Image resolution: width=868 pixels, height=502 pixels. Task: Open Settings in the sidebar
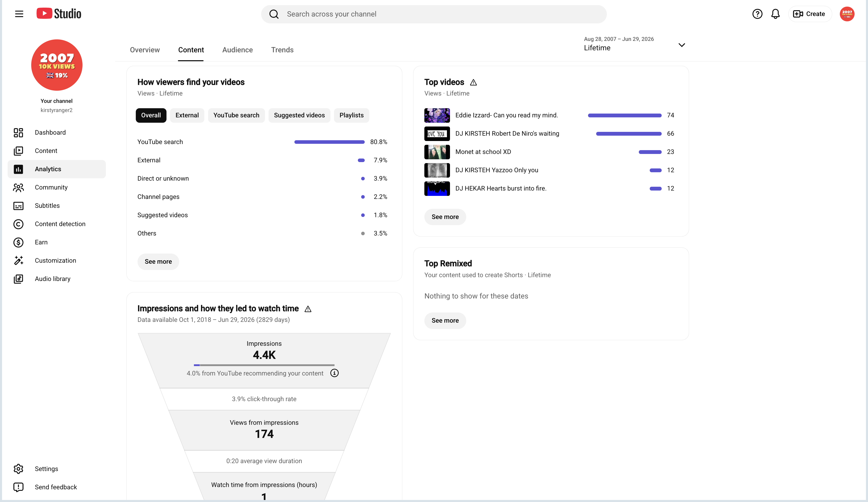[57, 468]
